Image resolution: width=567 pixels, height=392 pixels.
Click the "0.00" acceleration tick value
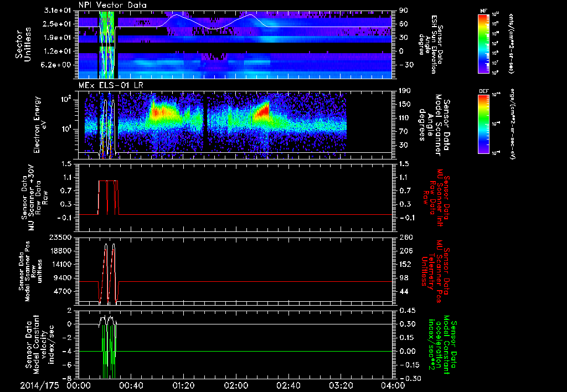(406, 351)
